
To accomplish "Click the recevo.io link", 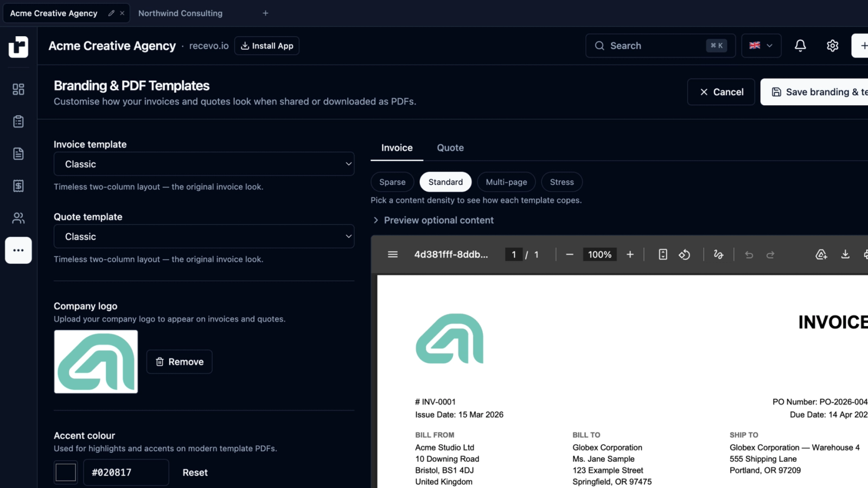I will tap(209, 46).
